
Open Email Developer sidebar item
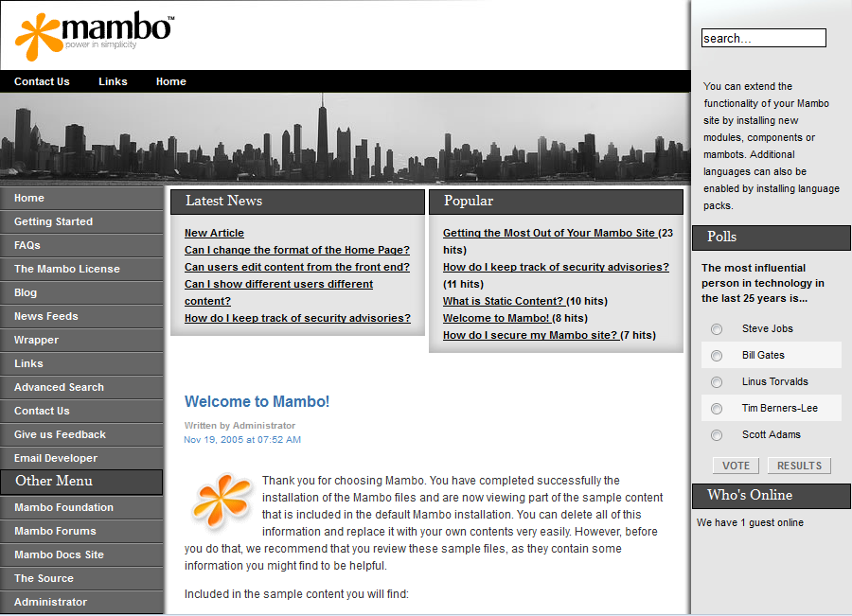(81, 459)
